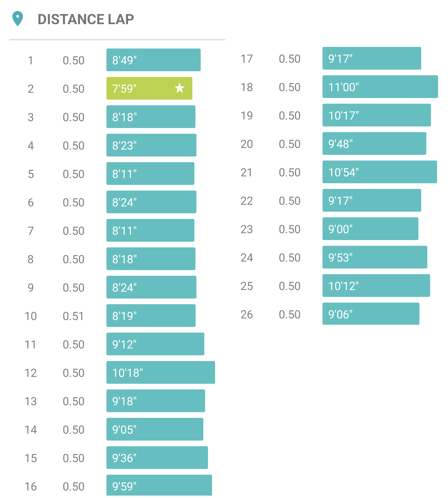Viewport: 448px width, 498px height.
Task: Tap the 11'00" lap 18 bar
Action: pos(380,87)
